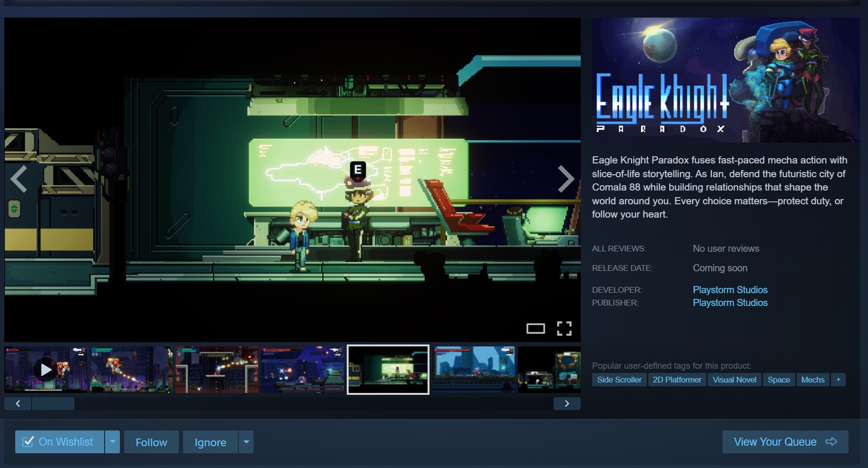Open the Space tag
868x468 pixels.
pyautogui.click(x=779, y=380)
